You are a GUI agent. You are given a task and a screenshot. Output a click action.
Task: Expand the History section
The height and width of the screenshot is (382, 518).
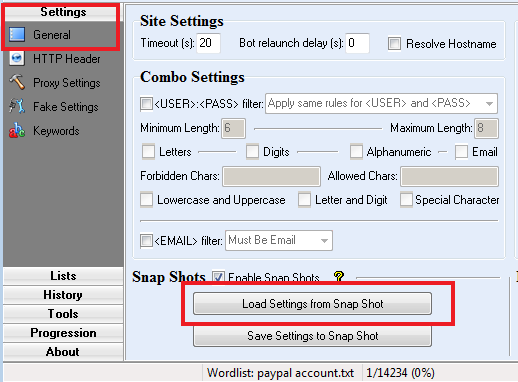(63, 295)
